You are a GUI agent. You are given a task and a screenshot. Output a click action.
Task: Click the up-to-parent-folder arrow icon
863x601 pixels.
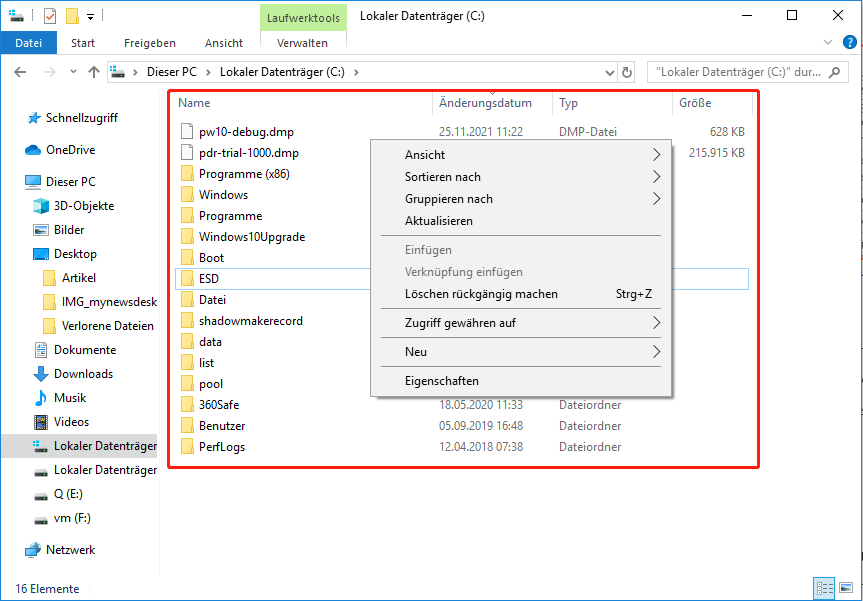[x=95, y=72]
